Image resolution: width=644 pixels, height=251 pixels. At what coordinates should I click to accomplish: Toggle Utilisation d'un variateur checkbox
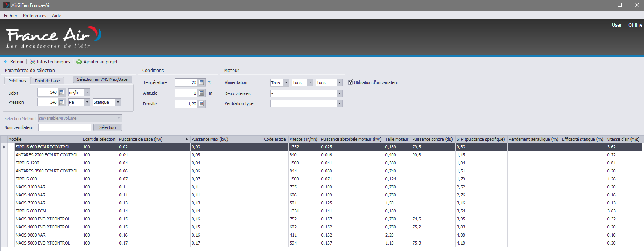point(350,82)
